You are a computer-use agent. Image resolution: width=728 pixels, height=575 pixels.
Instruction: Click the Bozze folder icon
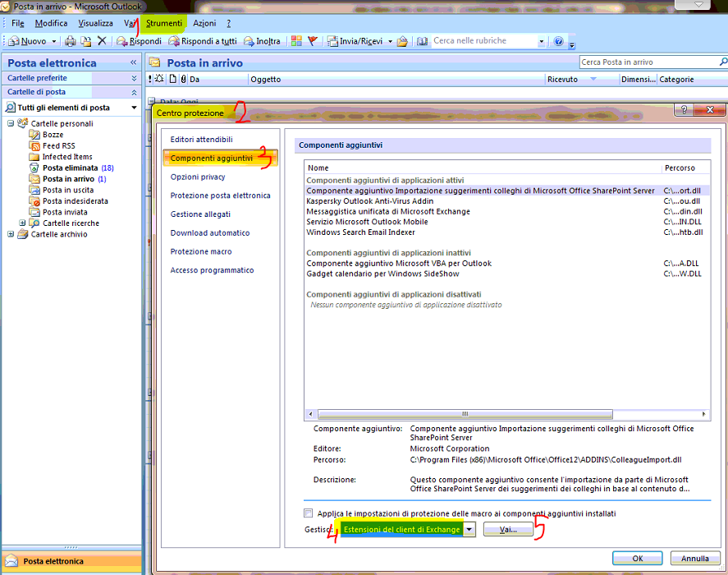pos(34,135)
